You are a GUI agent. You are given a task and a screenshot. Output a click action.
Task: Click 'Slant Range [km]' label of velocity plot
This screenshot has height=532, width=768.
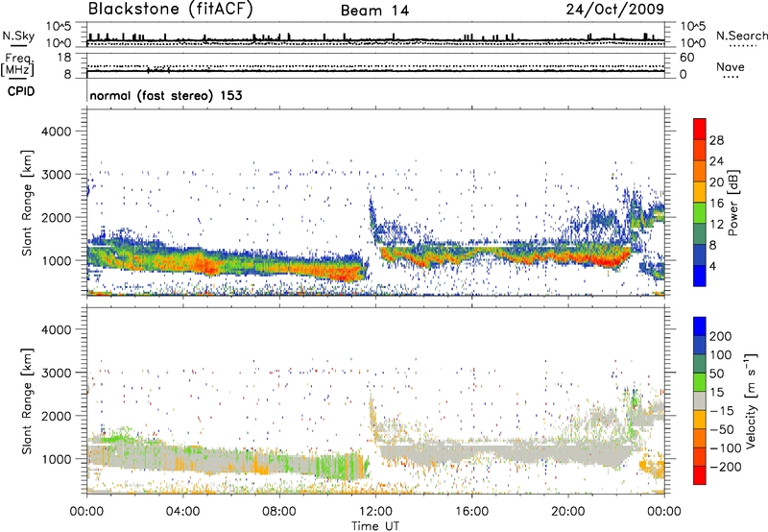coord(27,401)
